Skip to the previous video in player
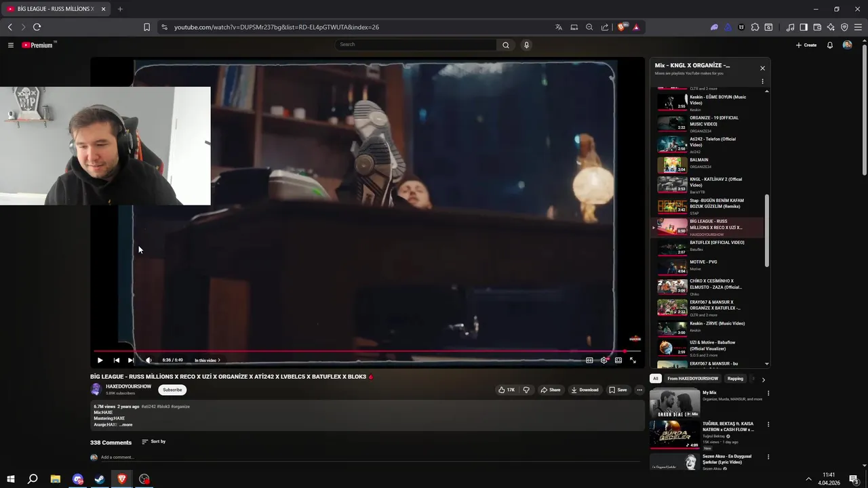The height and width of the screenshot is (488, 868). (116, 360)
